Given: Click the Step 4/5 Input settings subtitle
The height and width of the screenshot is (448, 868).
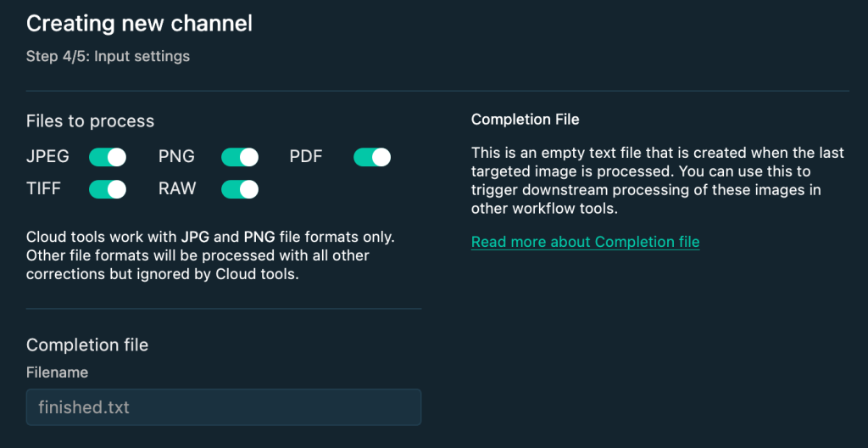Looking at the screenshot, I should (108, 56).
